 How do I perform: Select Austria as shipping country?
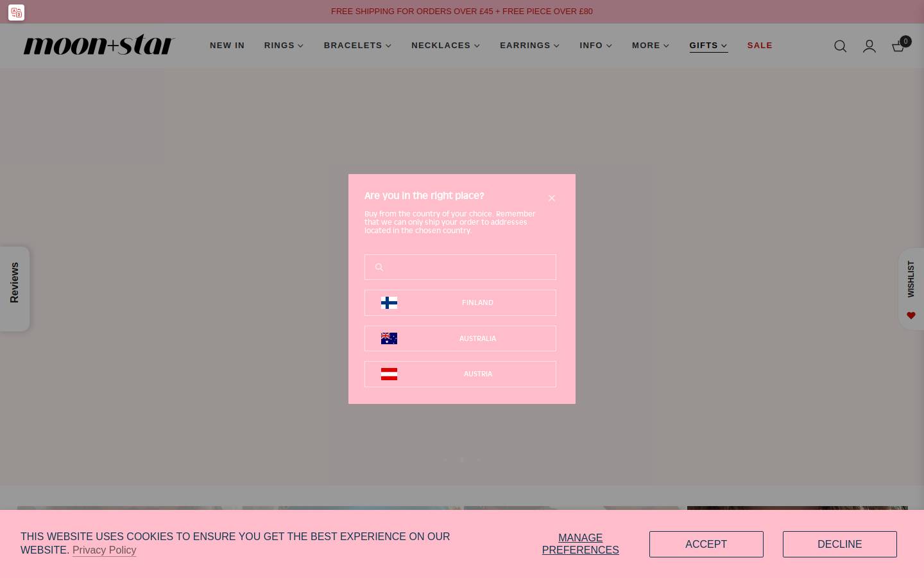click(x=460, y=374)
